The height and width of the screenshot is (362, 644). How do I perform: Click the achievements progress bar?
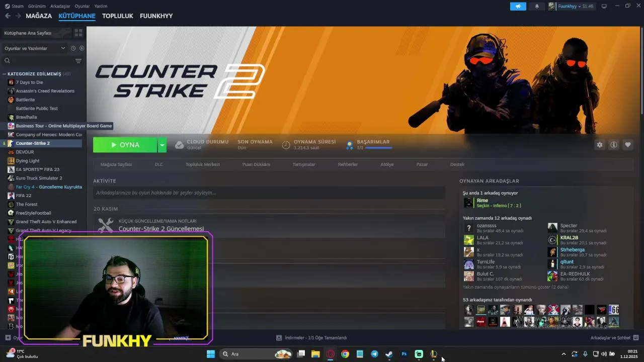pos(379,148)
